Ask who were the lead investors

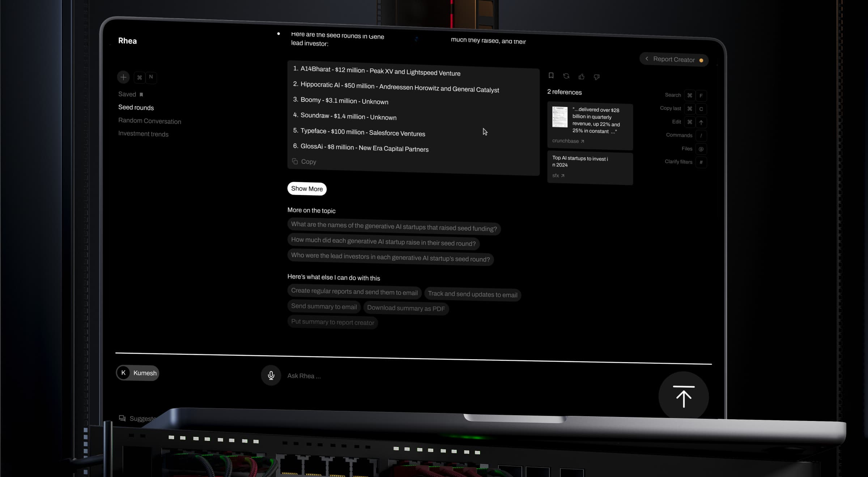click(390, 257)
